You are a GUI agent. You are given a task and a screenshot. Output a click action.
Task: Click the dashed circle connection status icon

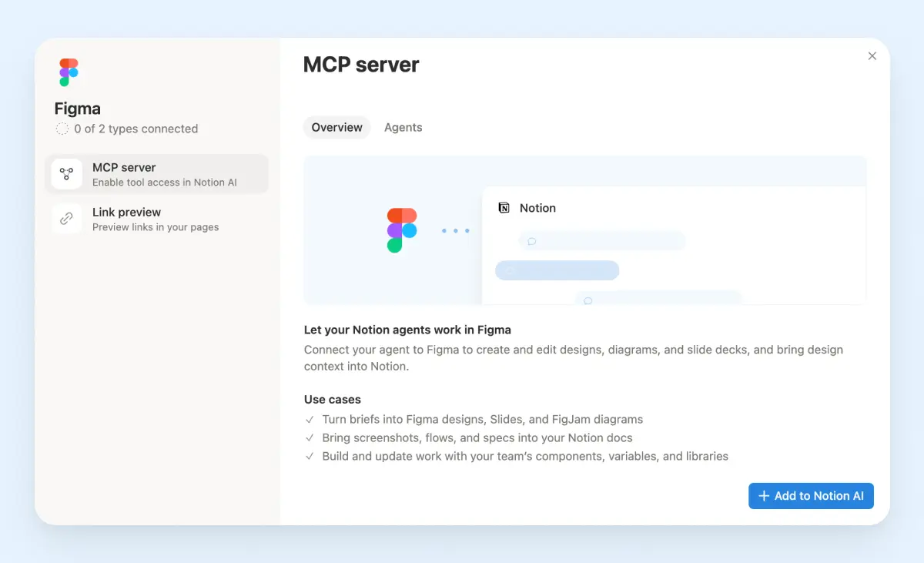pos(62,129)
